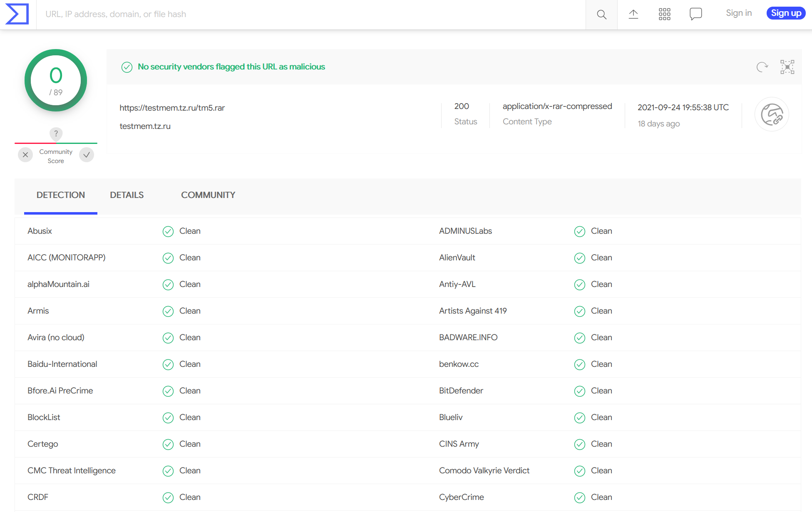
Task: Click the BitDefender clean check icon
Action: (x=580, y=391)
